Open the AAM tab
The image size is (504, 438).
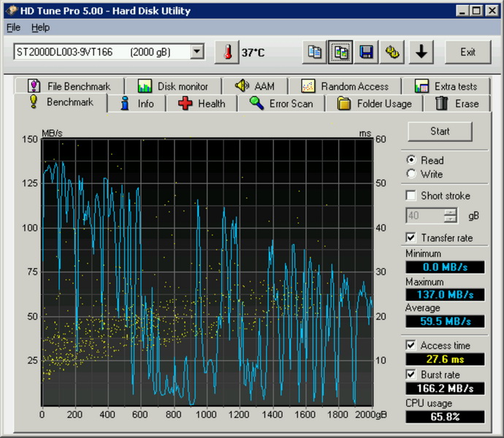[x=255, y=86]
